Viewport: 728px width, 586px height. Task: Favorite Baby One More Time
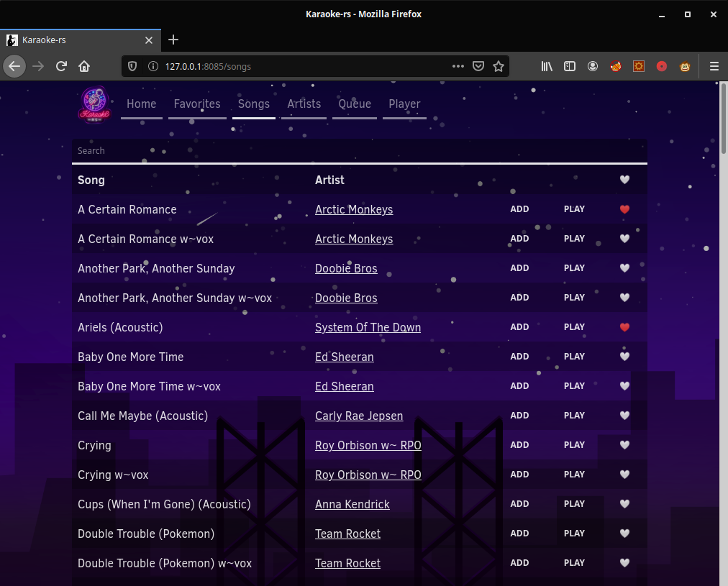pyautogui.click(x=624, y=357)
